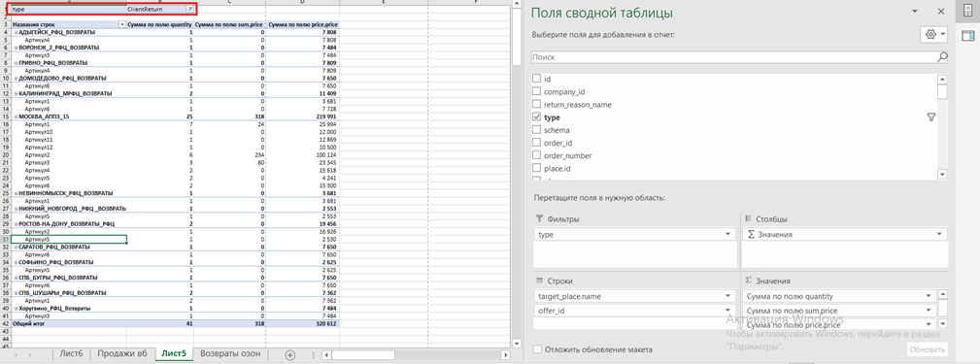Click the Сумма по полю quantity column header
Image resolution: width=980 pixels, height=364 pixels.
(160, 24)
